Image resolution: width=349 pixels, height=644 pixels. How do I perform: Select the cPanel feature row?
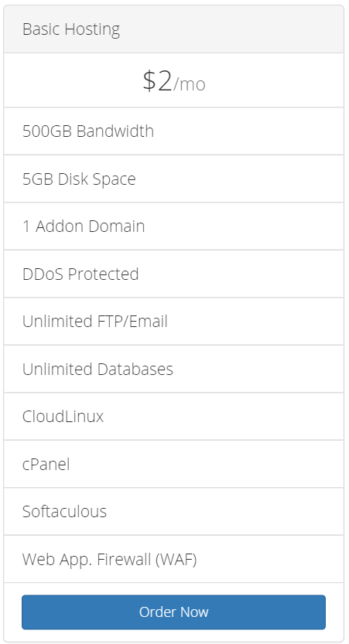point(173,464)
